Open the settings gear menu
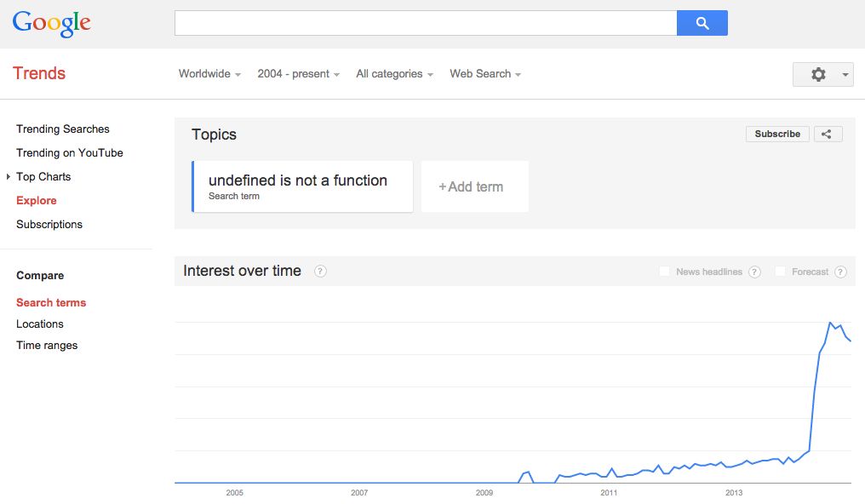This screenshot has width=865, height=504. (822, 74)
